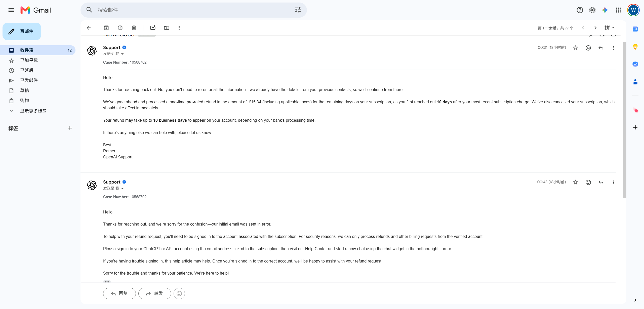Open the Help question mark icon
The height and width of the screenshot is (309, 644).
580,10
